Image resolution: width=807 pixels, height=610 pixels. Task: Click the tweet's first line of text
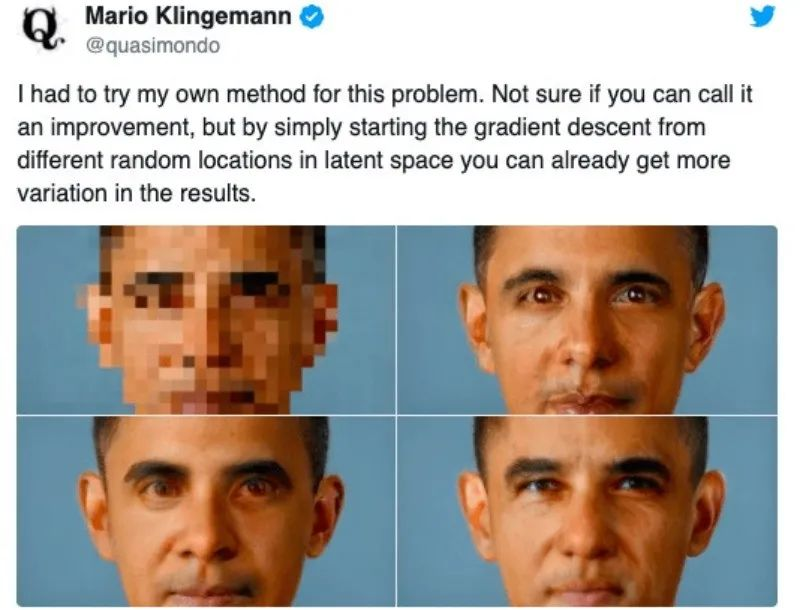click(385, 95)
